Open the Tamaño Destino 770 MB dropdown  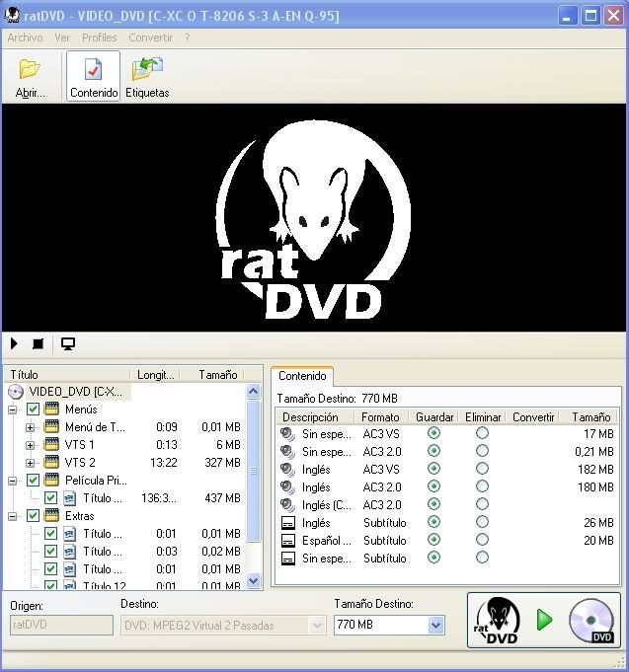coord(436,625)
